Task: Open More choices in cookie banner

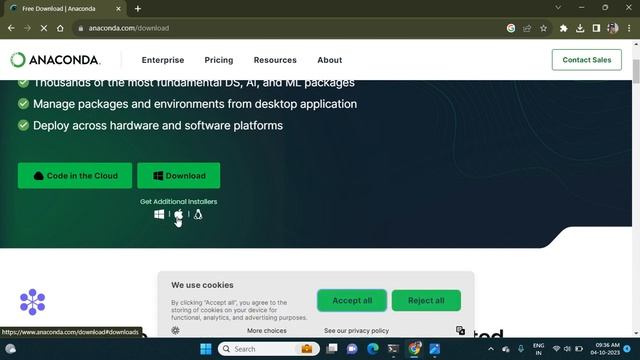Action: pyautogui.click(x=267, y=331)
